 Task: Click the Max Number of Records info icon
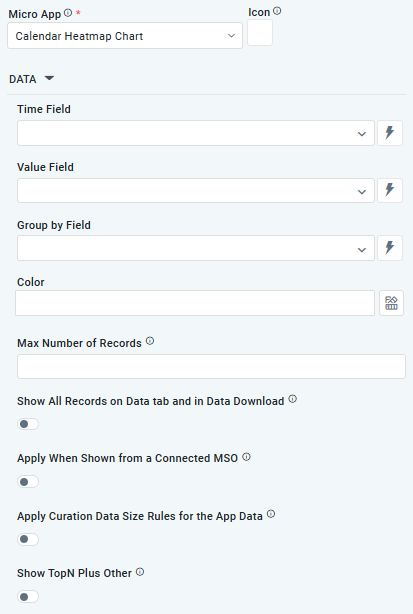(150, 341)
